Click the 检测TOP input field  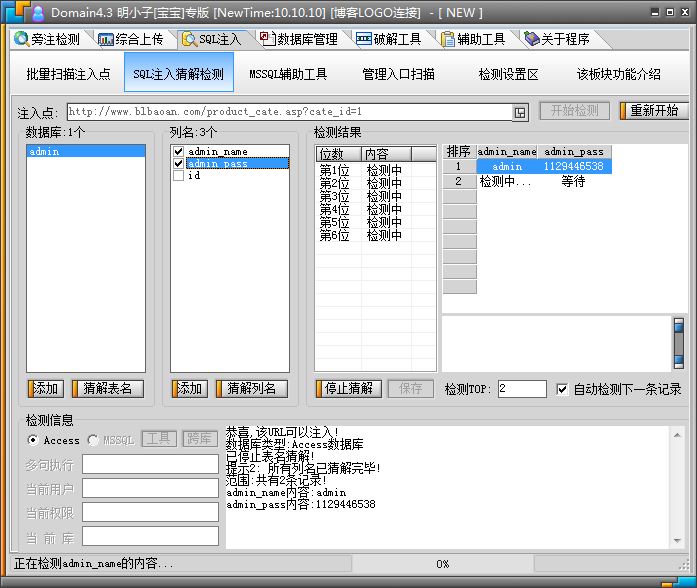click(522, 389)
